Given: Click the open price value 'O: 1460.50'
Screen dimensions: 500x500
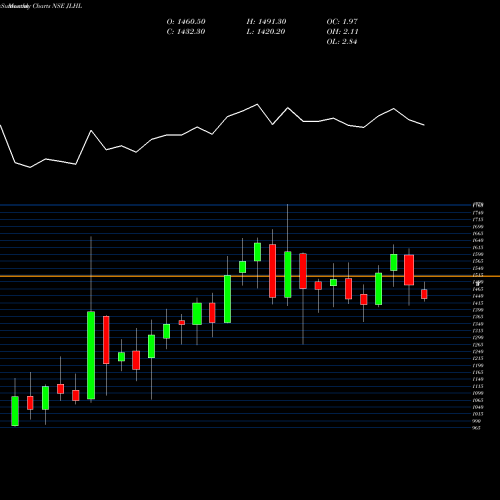Looking at the screenshot, I should [186, 22].
